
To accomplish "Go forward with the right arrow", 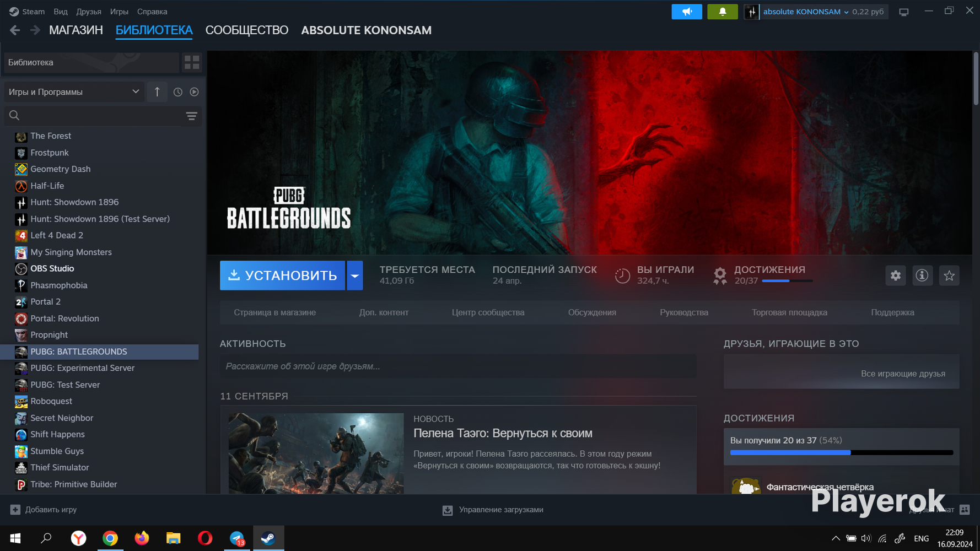I will click(35, 30).
